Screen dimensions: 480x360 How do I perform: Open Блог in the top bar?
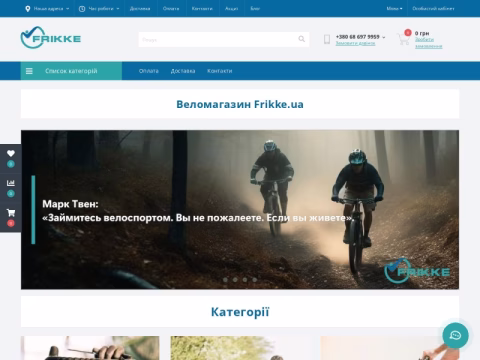(255, 9)
